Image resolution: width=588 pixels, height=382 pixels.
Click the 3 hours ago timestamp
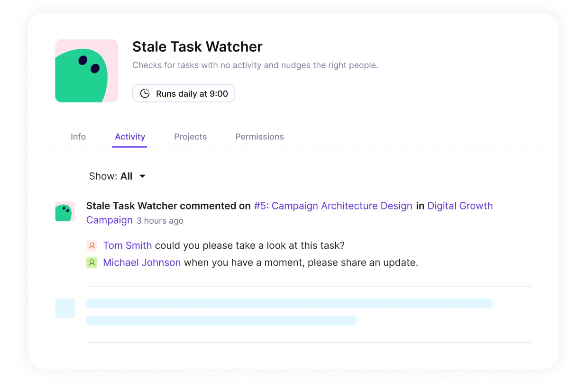point(160,221)
